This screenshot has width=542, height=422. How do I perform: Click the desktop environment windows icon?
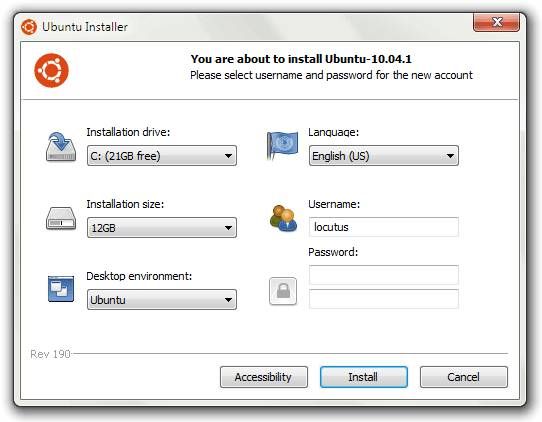click(61, 289)
